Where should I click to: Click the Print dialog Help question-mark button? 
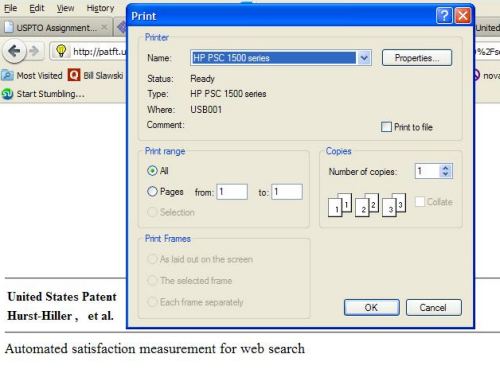tap(444, 15)
